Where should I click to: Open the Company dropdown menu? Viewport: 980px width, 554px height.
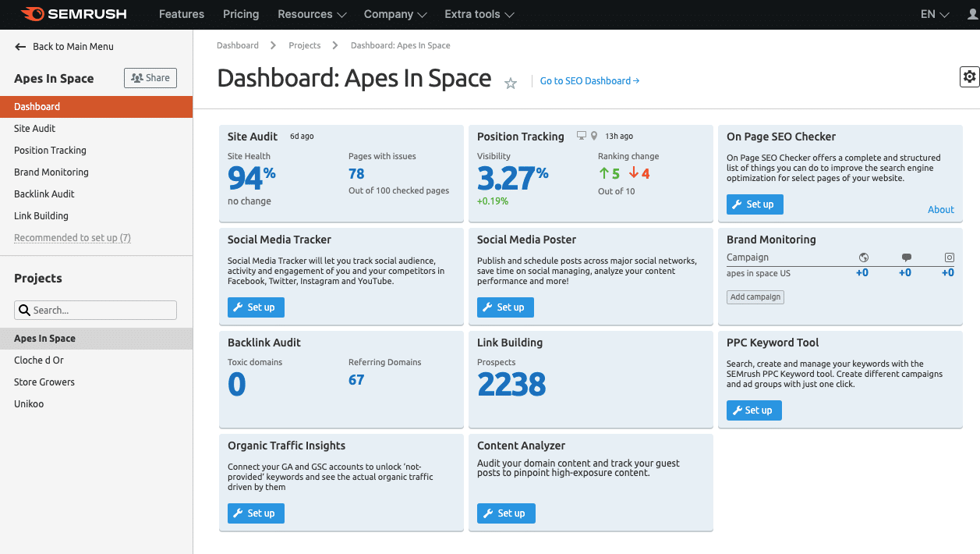coord(395,14)
